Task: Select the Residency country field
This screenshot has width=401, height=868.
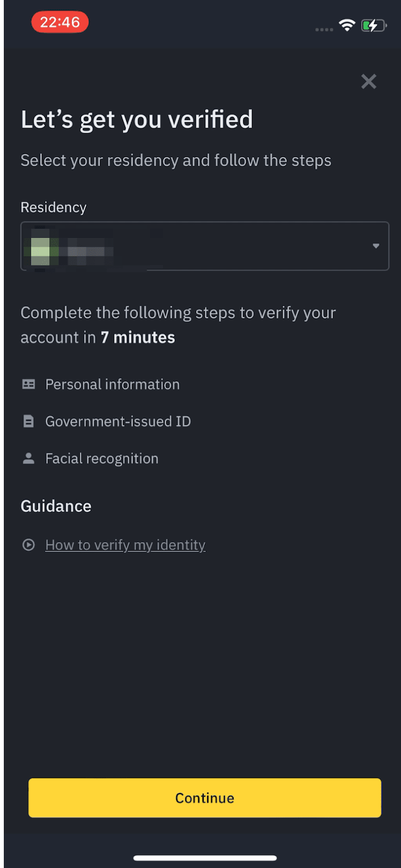Action: [x=205, y=246]
